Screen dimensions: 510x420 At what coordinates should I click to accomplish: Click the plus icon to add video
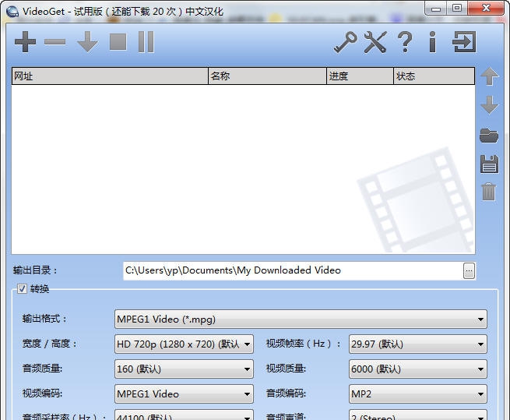(25, 41)
